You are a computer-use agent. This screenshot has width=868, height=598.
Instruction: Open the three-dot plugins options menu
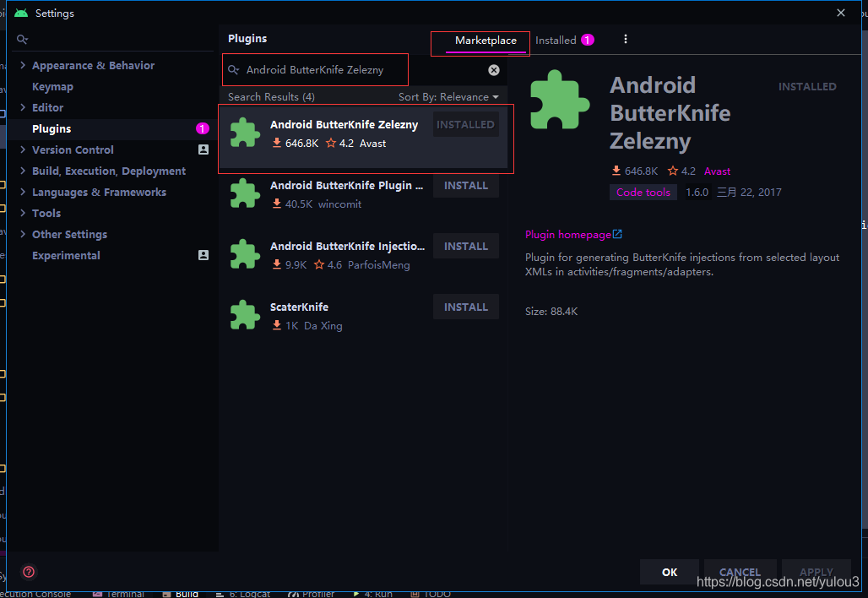(626, 39)
